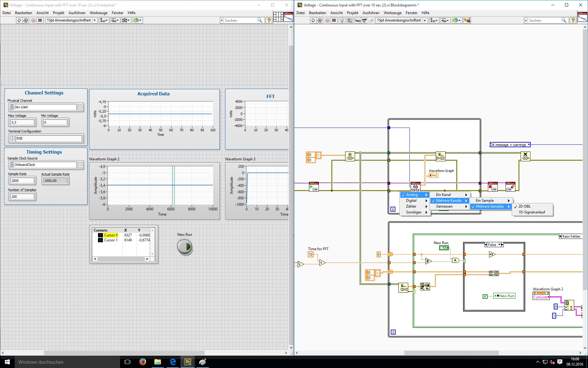Open Physical Channel dropdown arrow
The image size is (588, 368).
(x=80, y=107)
